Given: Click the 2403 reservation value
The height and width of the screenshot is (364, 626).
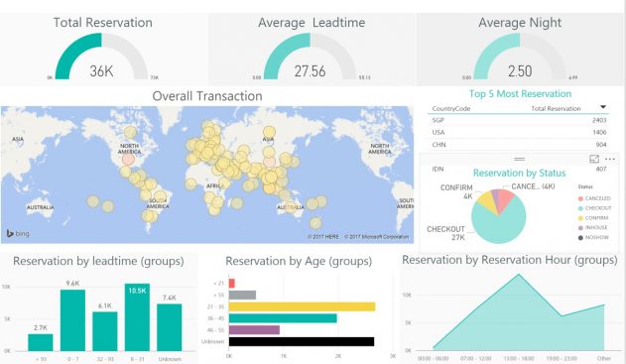Looking at the screenshot, I should pos(599,120).
